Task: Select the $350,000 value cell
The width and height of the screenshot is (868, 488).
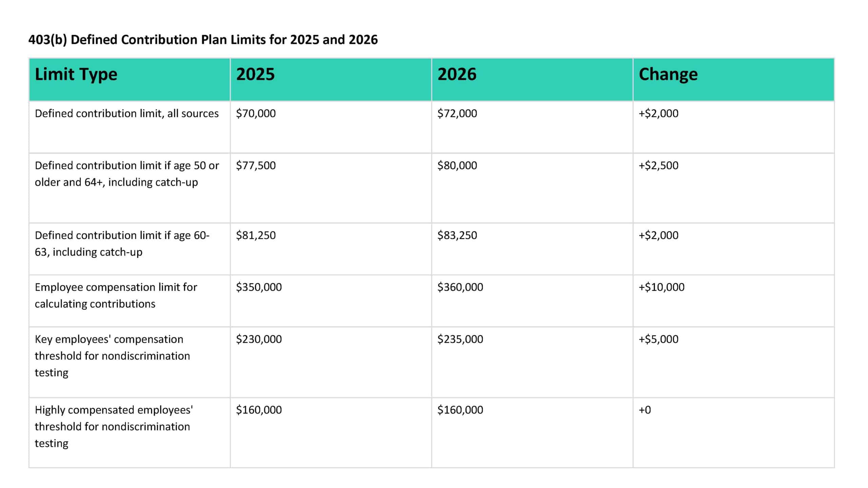Action: [x=259, y=287]
